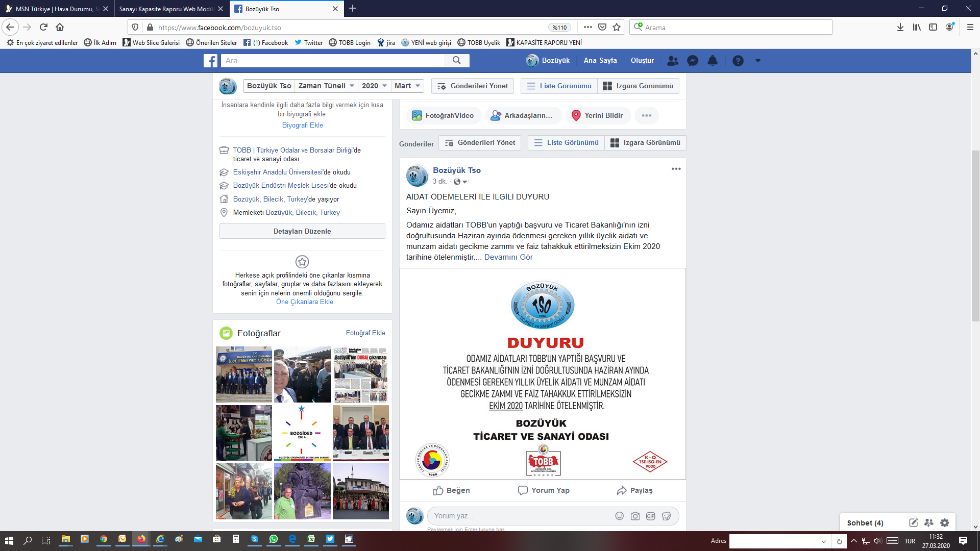Open Excel from the taskbar
Image resolution: width=980 pixels, height=551 pixels.
point(311,539)
